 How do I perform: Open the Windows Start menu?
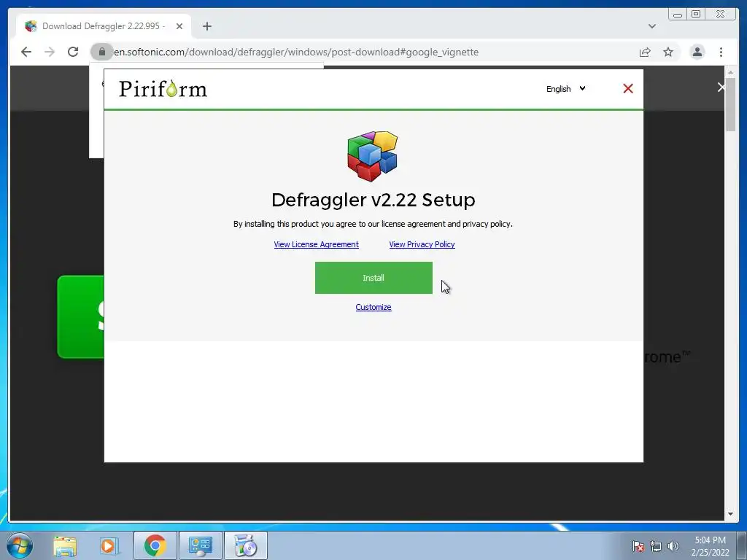coord(20,545)
